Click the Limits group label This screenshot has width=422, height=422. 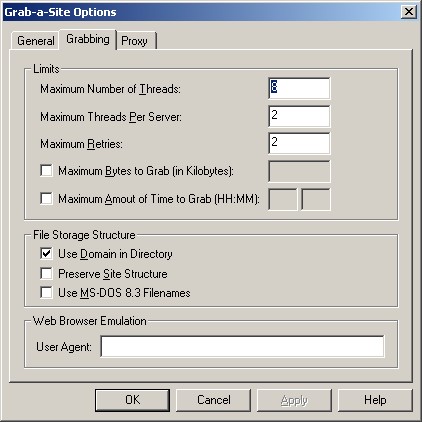pyautogui.click(x=46, y=69)
